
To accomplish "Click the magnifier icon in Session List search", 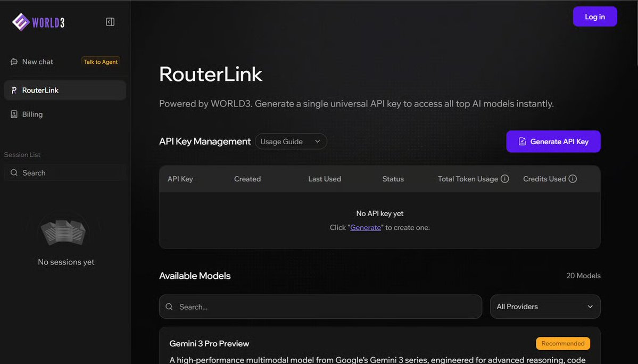I will (x=14, y=173).
